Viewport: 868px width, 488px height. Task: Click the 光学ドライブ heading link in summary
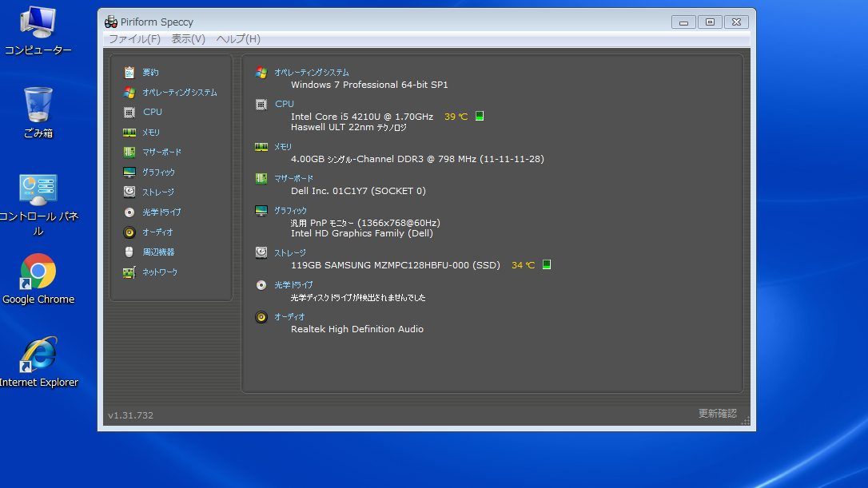294,285
